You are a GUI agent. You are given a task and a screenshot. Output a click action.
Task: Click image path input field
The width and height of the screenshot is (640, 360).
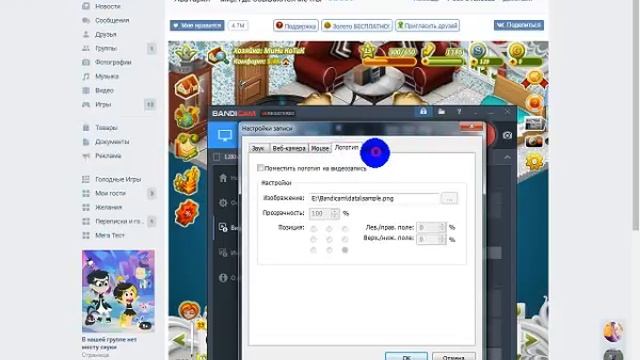(x=374, y=198)
